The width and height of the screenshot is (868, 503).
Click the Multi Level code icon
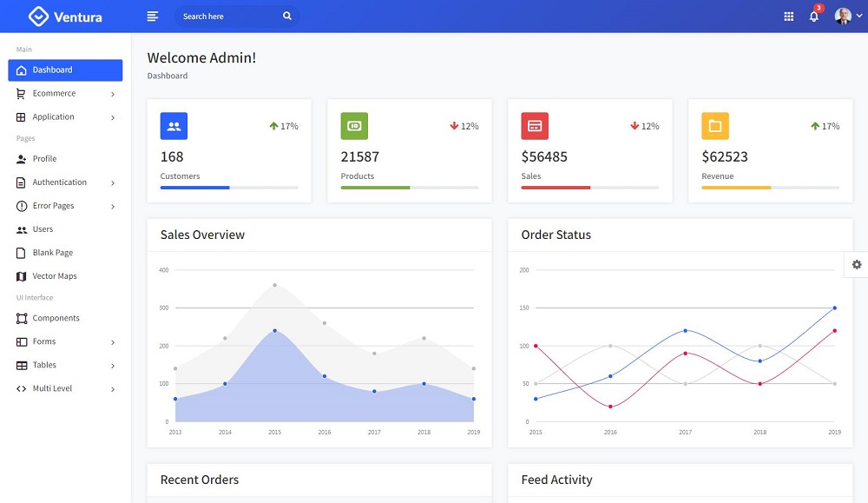21,389
